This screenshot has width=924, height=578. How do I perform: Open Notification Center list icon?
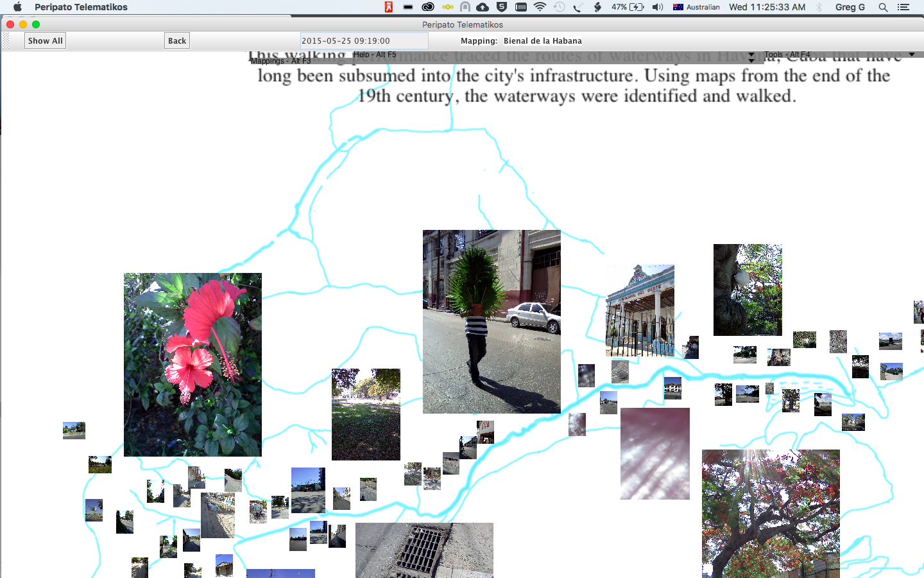tap(903, 7)
